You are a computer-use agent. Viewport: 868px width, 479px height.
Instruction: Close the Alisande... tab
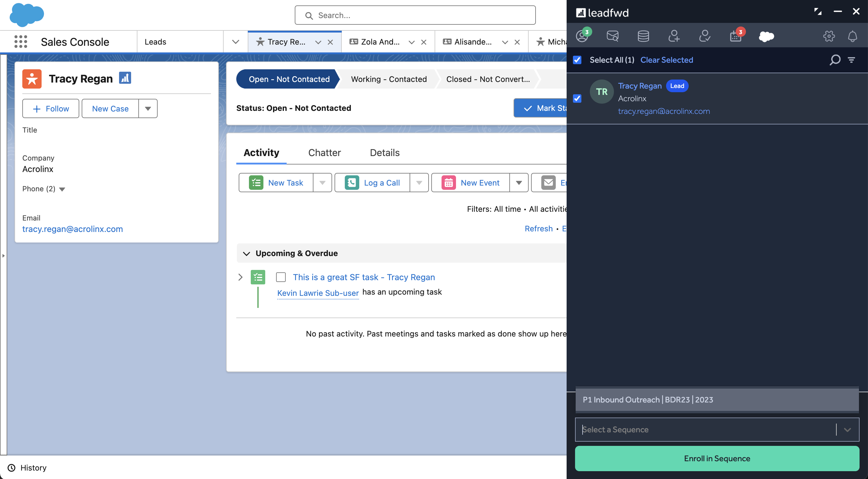pyautogui.click(x=517, y=42)
